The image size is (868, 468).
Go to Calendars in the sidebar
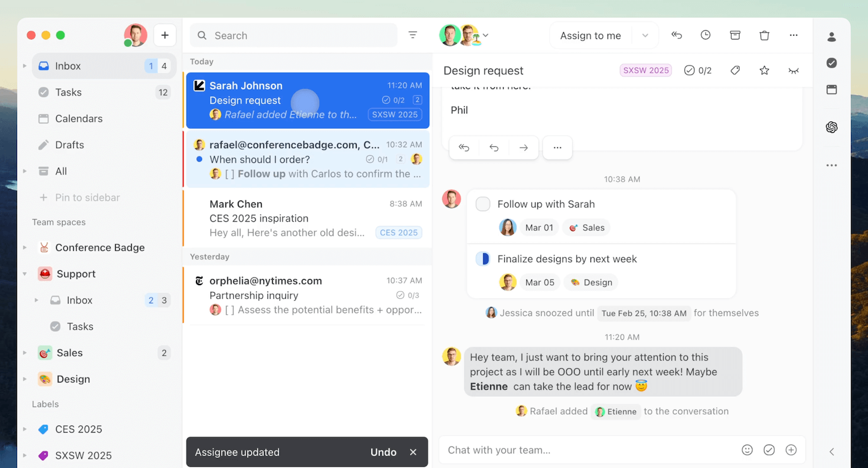click(x=79, y=119)
